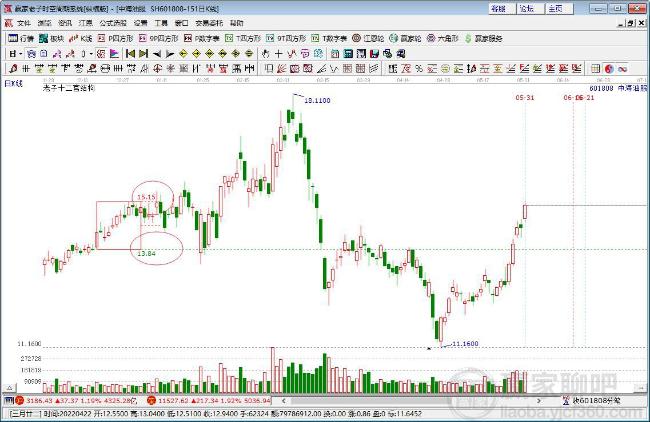The width and height of the screenshot is (650, 422).
Task: Open the 9P四方形 tool
Action: click(x=158, y=39)
